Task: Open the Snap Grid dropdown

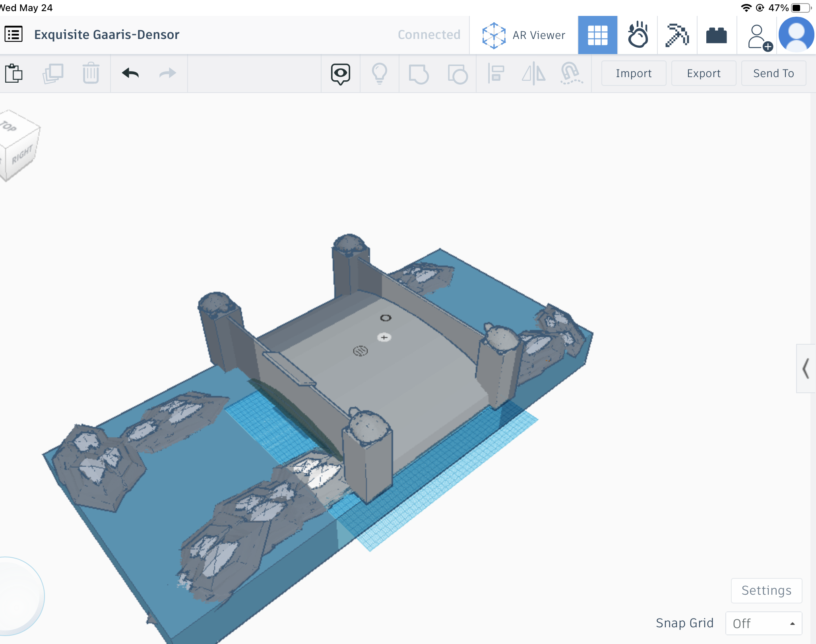Action: coord(763,623)
